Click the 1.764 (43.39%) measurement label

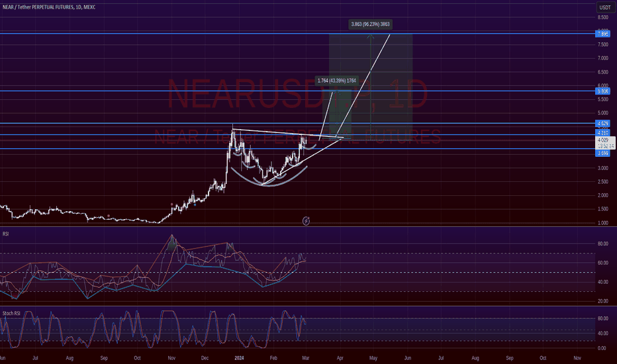[x=336, y=81]
